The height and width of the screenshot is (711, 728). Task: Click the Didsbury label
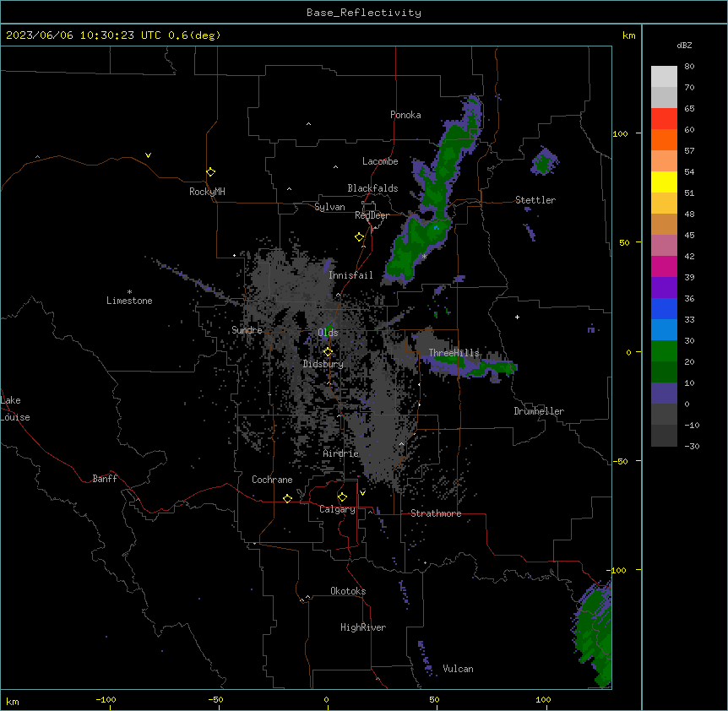coord(323,364)
